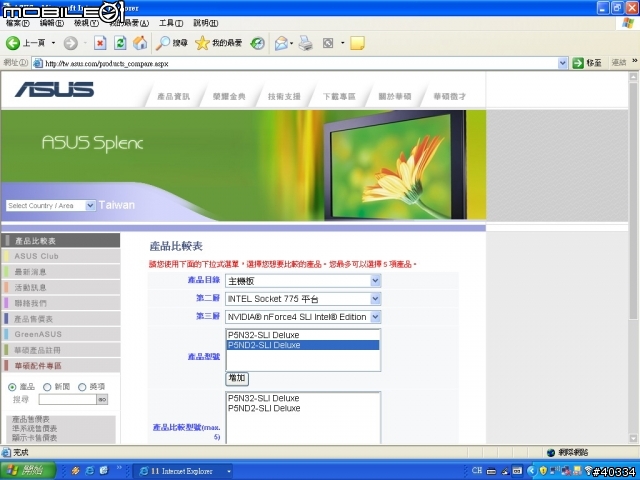Image resolution: width=640 pixels, height=480 pixels.
Task: Go to Home page icon
Action: click(x=140, y=43)
